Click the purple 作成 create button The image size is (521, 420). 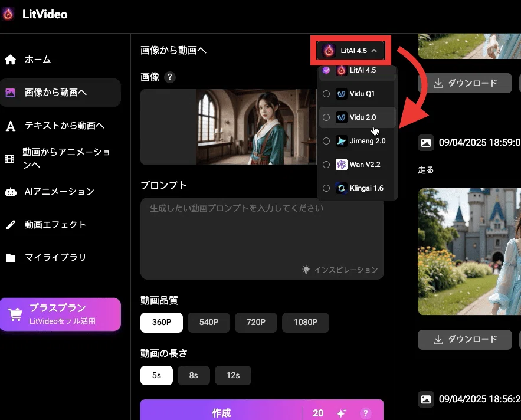(222, 412)
